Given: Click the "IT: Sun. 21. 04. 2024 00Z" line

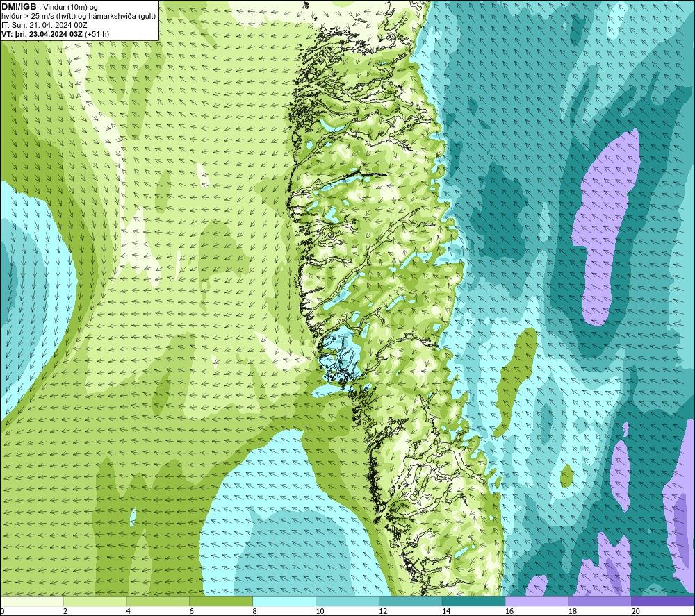Looking at the screenshot, I should pos(44,25).
